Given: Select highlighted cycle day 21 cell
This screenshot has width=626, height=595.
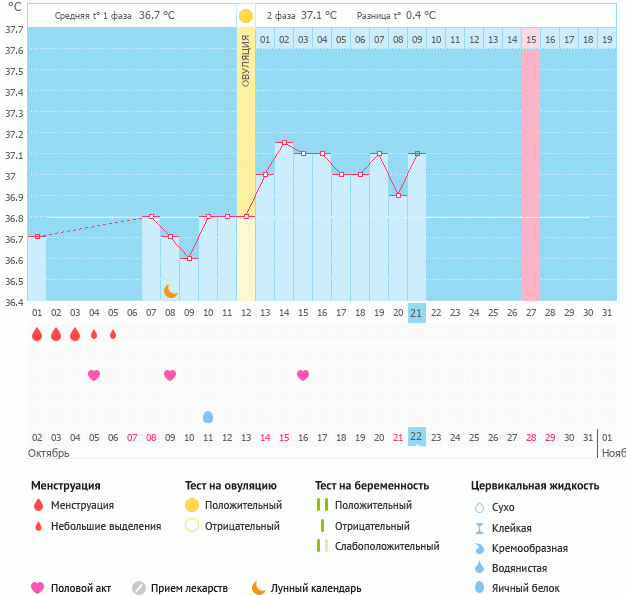Looking at the screenshot, I should tap(417, 313).
